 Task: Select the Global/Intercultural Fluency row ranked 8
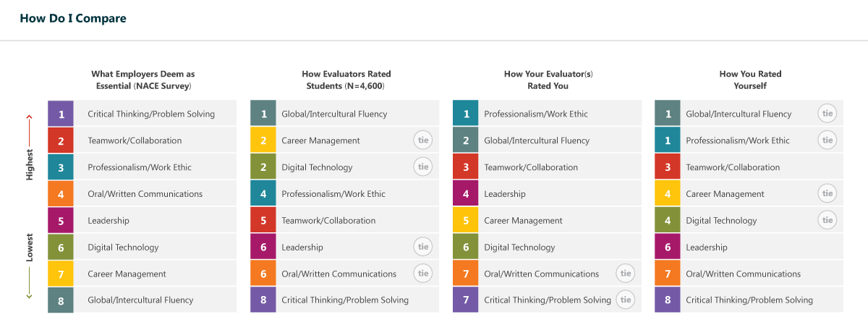[x=140, y=300]
